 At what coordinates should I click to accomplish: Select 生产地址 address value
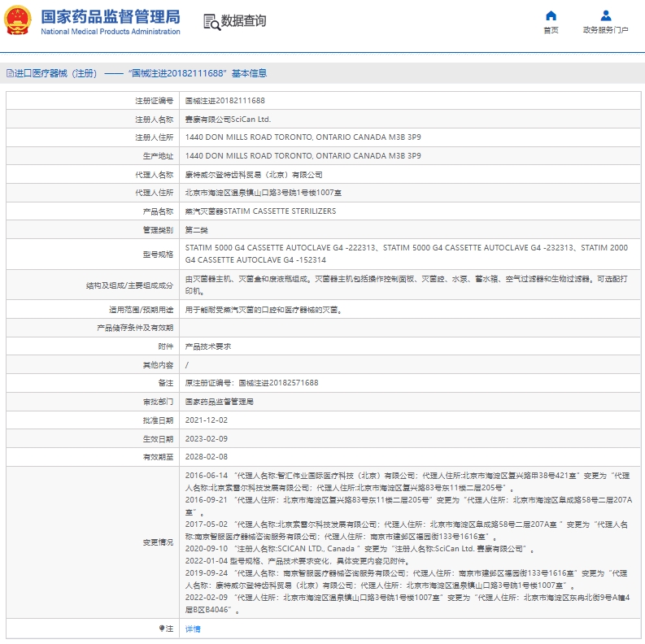click(303, 156)
